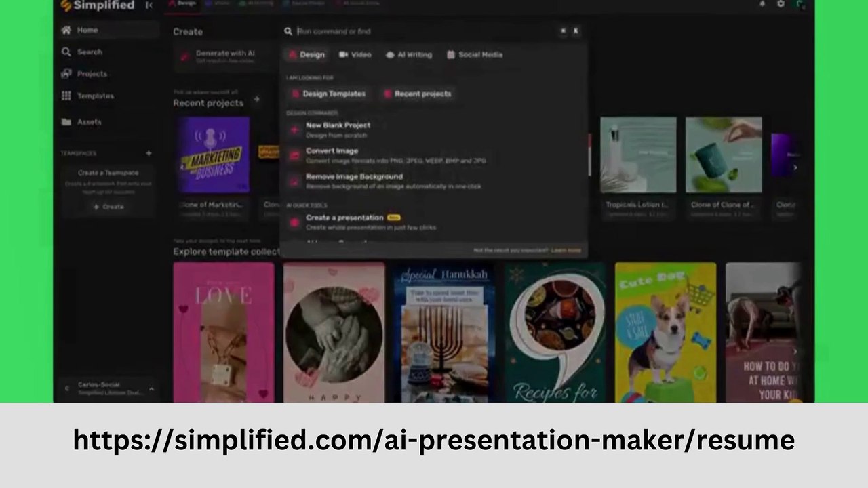
Task: Click the command palette search icon
Action: (x=288, y=31)
